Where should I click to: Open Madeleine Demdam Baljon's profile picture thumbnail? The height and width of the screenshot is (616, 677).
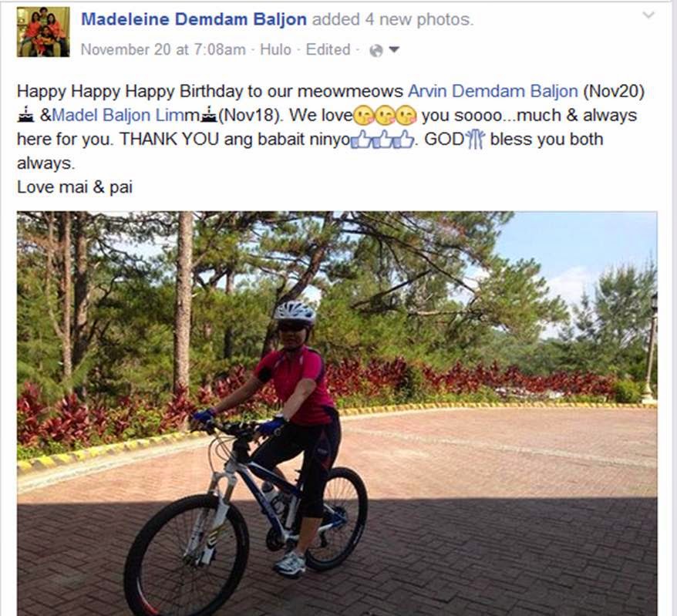pos(43,32)
